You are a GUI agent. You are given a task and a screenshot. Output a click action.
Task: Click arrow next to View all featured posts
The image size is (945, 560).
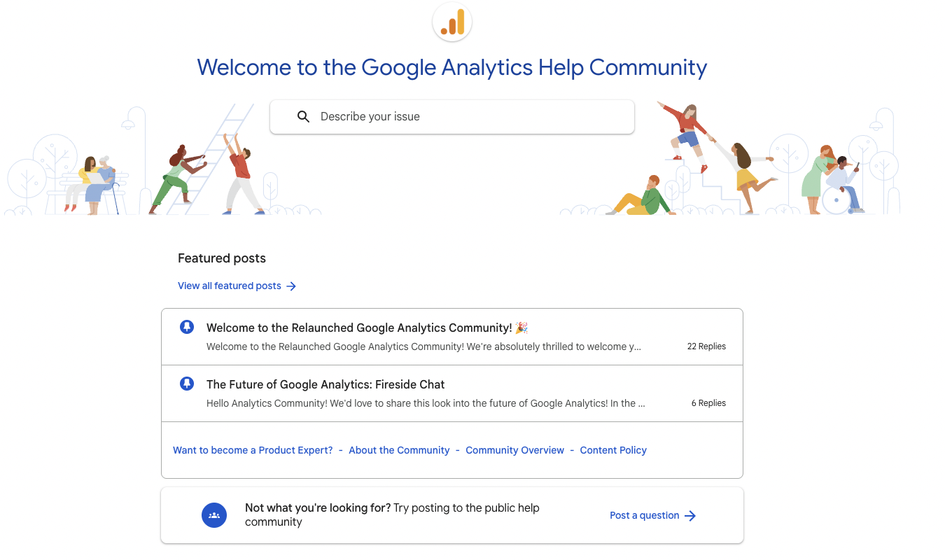(x=291, y=286)
